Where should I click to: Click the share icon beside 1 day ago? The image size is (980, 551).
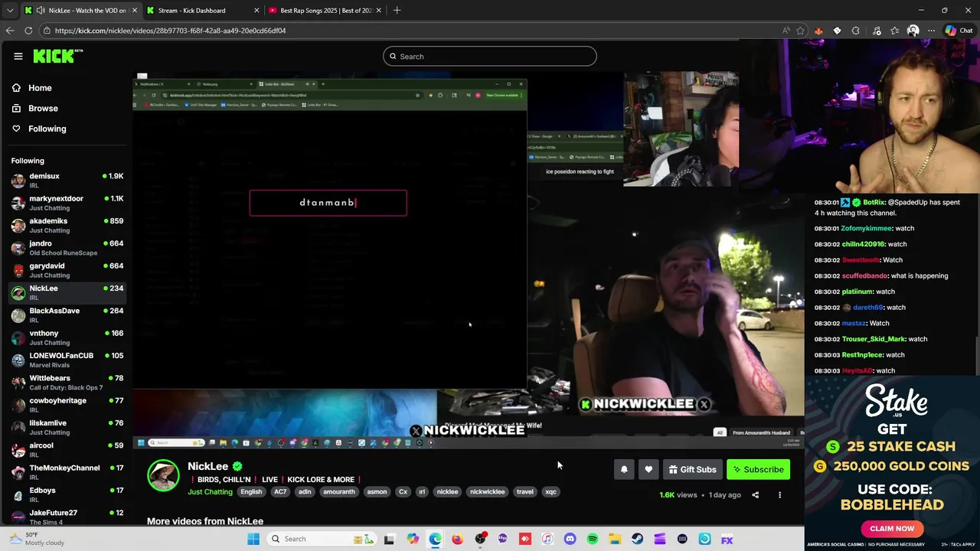point(755,495)
